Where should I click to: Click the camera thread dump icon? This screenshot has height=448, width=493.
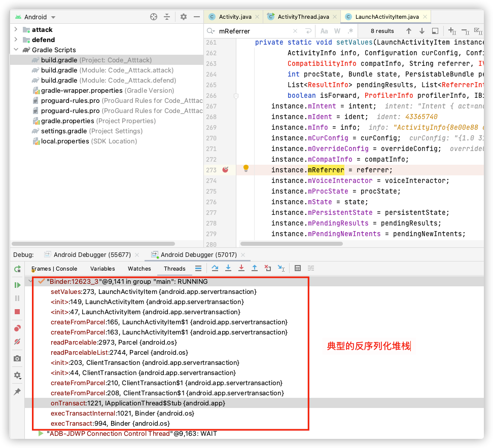coord(17,358)
